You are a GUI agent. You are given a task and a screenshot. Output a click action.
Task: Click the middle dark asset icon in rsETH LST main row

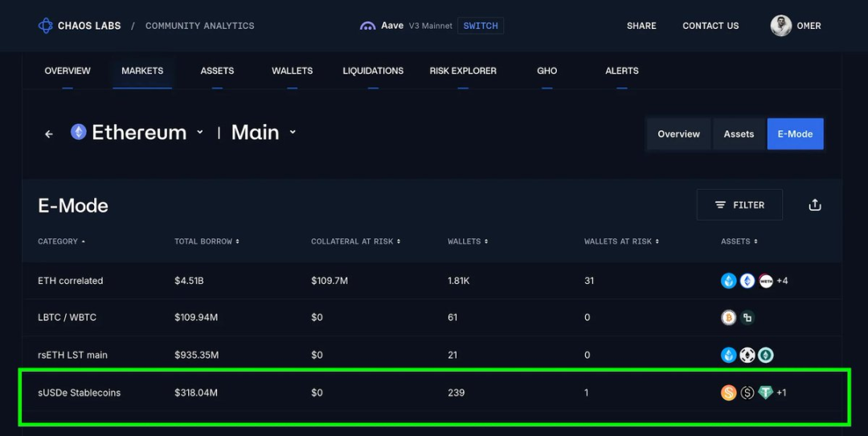click(x=747, y=355)
